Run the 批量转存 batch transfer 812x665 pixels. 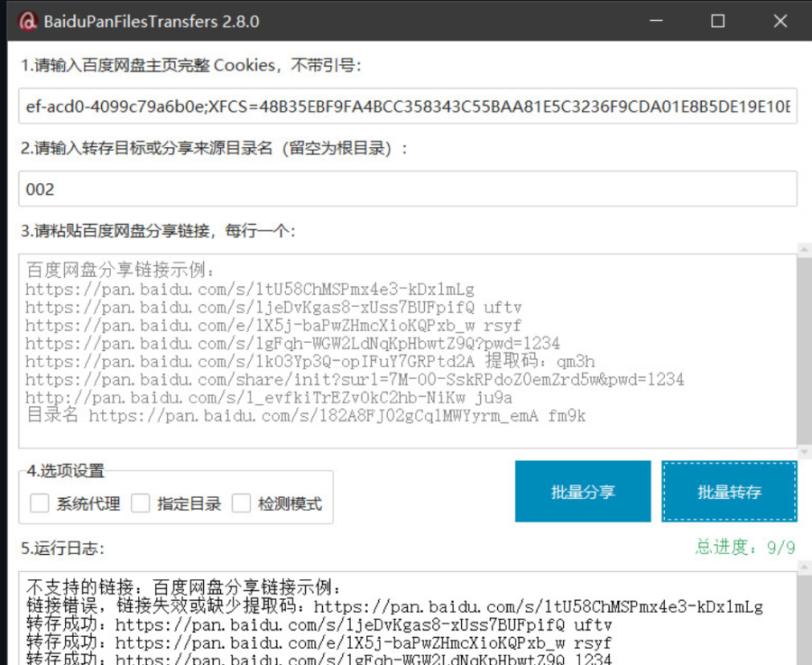coord(729,491)
